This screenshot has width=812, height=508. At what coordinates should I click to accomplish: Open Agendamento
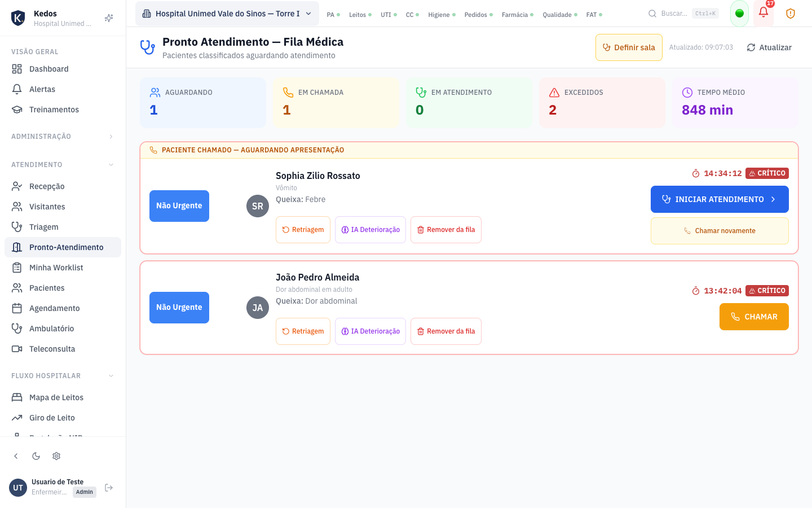63,308
